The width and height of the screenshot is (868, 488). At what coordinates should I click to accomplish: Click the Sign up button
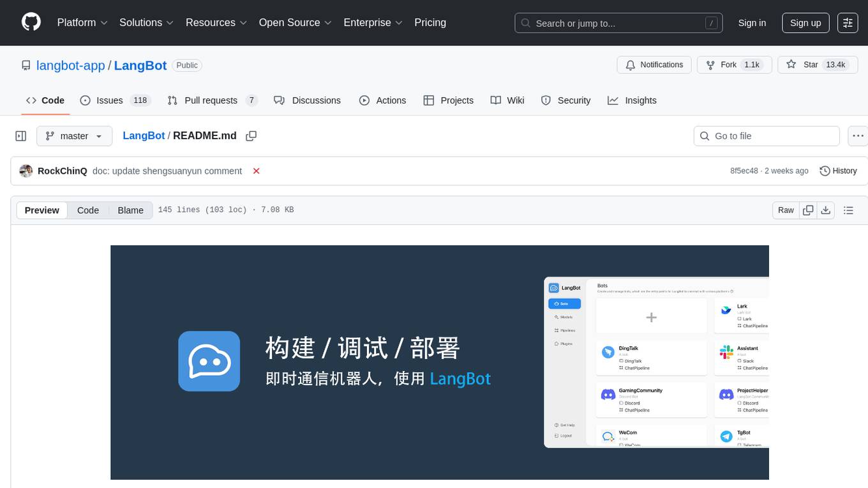click(x=805, y=23)
